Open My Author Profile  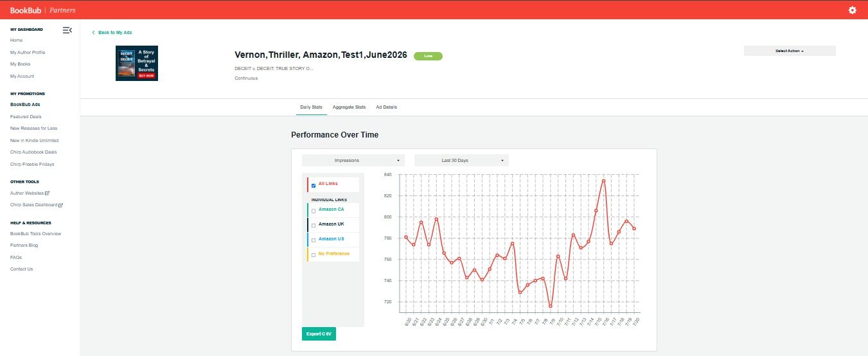click(28, 52)
